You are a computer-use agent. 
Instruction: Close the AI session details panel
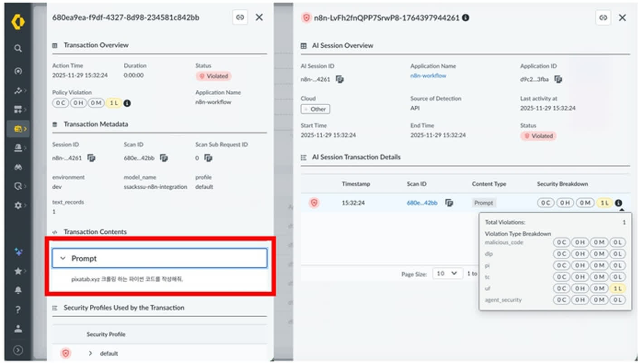(622, 18)
